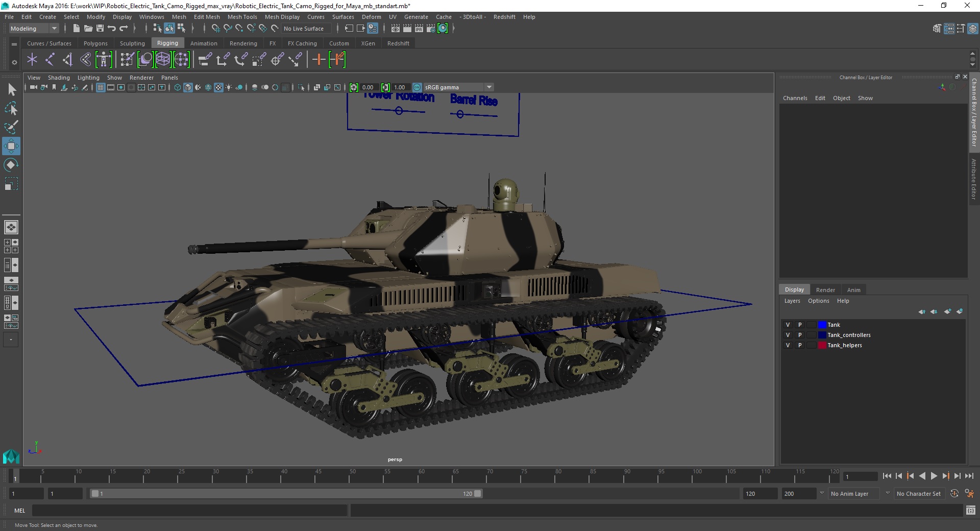Undo the last action

click(x=112, y=29)
